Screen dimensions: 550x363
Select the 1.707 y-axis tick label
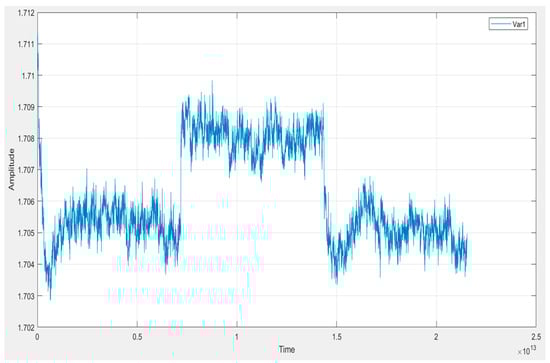pyautogui.click(x=26, y=170)
